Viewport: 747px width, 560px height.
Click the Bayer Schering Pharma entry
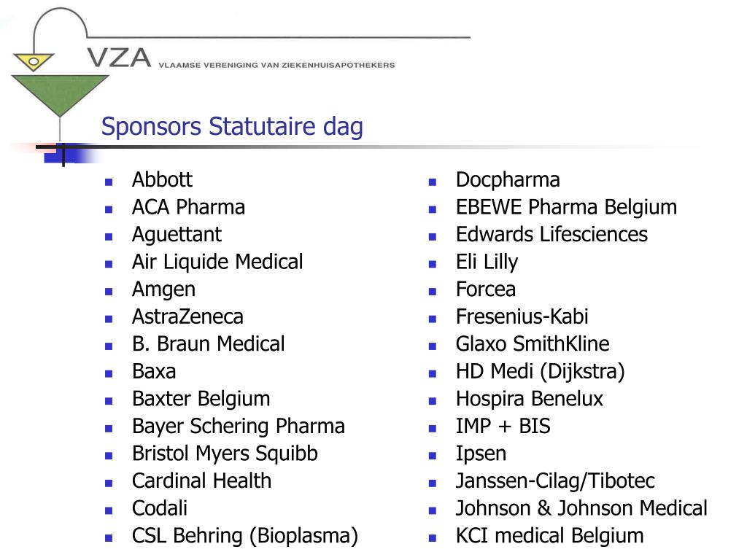click(239, 427)
